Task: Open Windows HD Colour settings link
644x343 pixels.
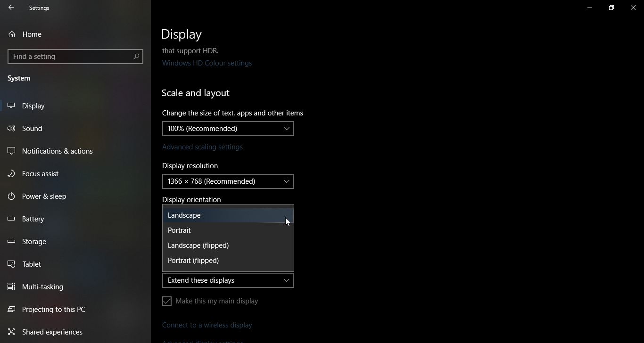Action: (x=207, y=63)
